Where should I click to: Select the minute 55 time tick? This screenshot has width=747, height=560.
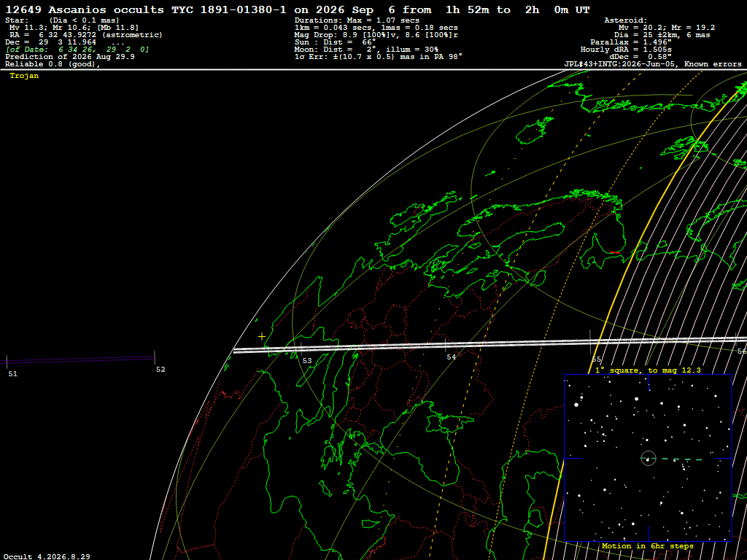click(x=590, y=342)
